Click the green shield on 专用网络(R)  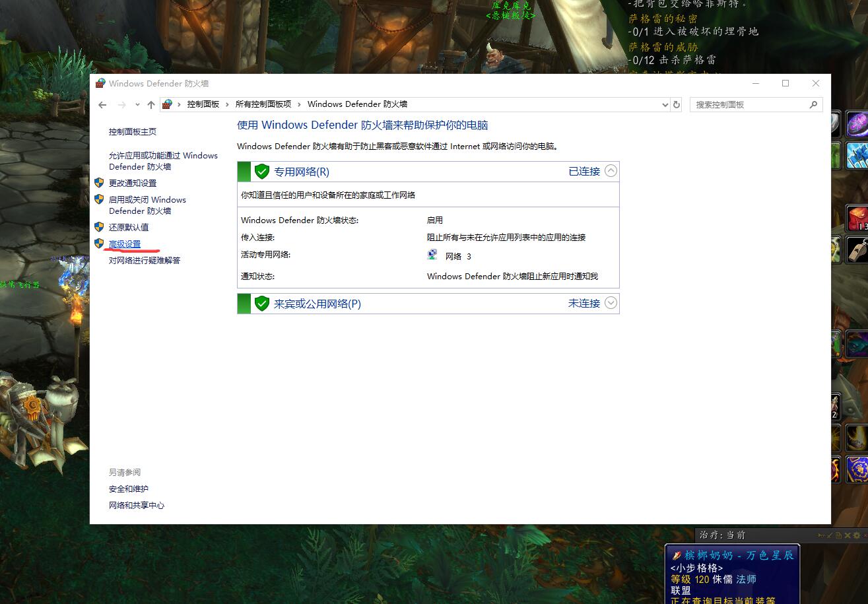click(262, 172)
